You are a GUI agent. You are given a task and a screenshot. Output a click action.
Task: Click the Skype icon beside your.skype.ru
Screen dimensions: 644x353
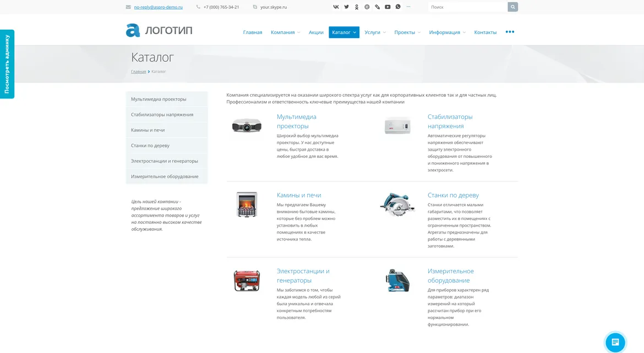(255, 7)
